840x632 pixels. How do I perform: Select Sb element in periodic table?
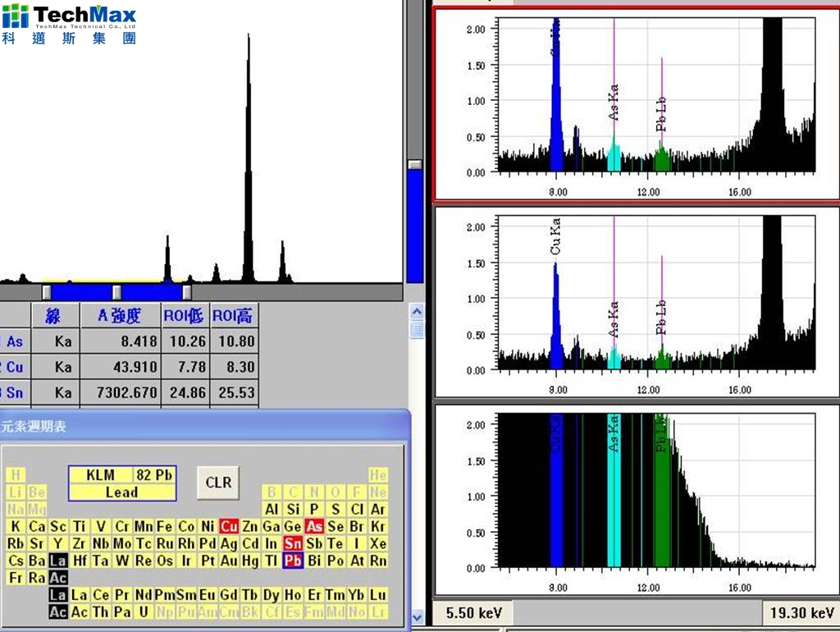314,543
